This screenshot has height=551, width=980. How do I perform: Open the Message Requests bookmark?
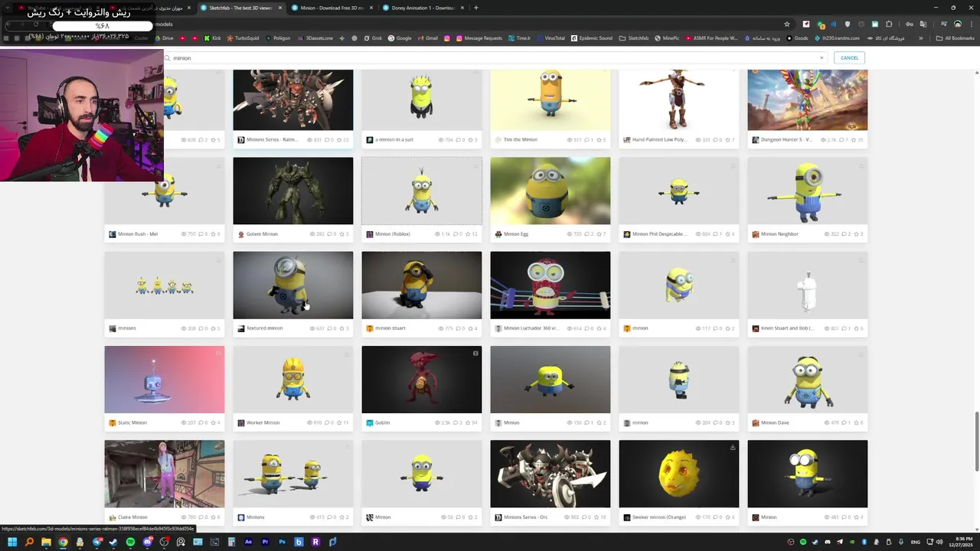click(479, 38)
